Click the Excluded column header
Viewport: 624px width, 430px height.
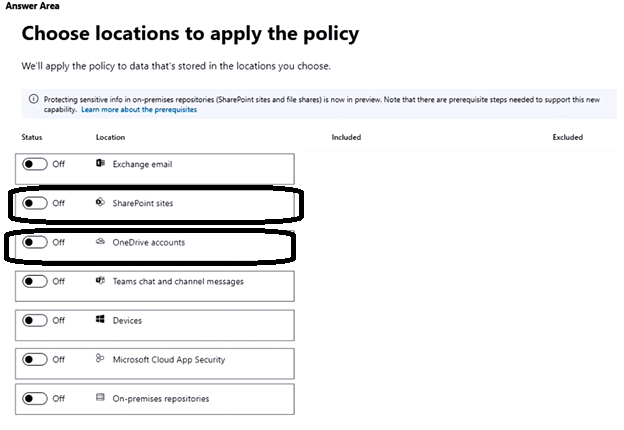567,137
